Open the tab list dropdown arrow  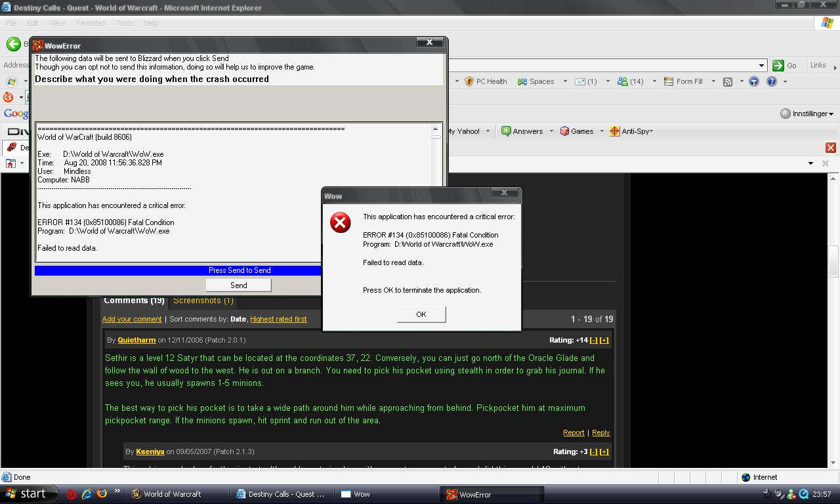pyautogui.click(x=810, y=163)
